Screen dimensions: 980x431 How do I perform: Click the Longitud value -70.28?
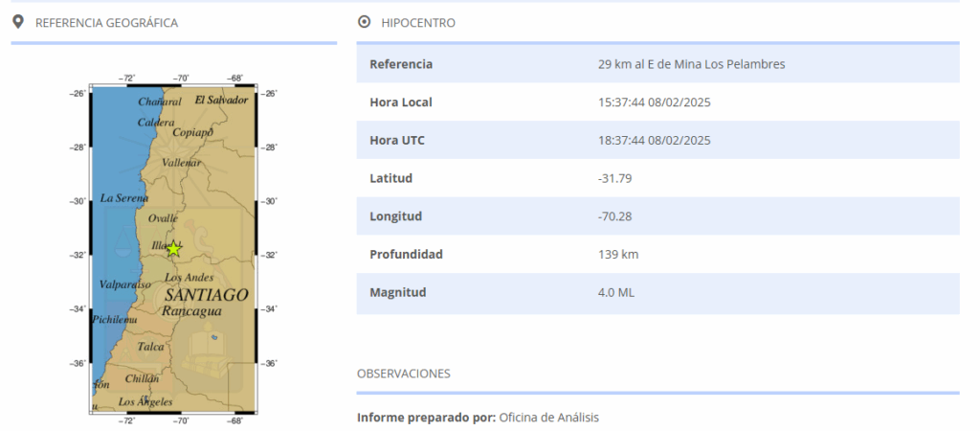click(614, 216)
